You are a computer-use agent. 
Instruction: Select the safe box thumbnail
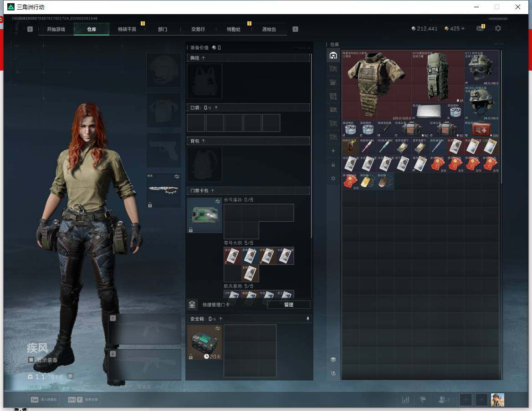tap(205, 342)
